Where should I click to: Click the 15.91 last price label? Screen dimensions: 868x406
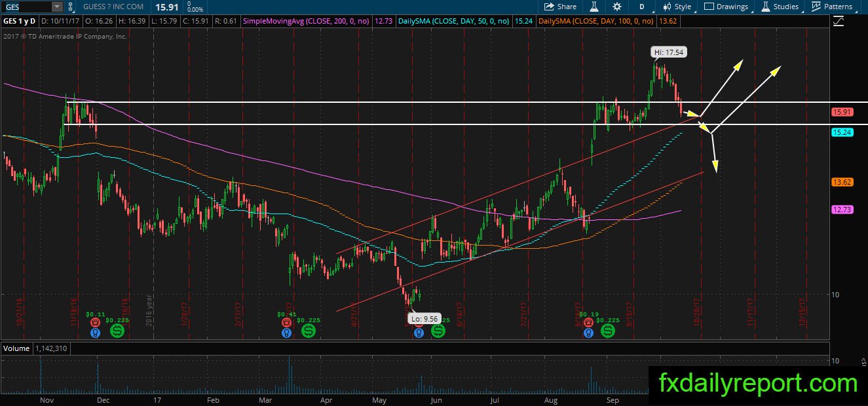(x=841, y=112)
